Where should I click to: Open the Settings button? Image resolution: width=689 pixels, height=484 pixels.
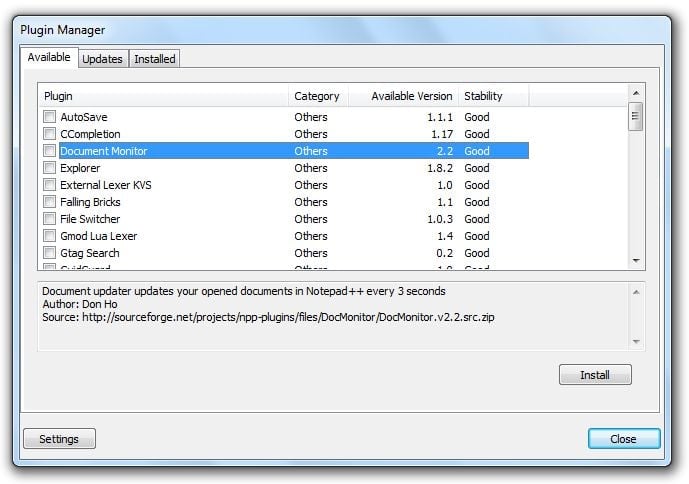coord(59,439)
